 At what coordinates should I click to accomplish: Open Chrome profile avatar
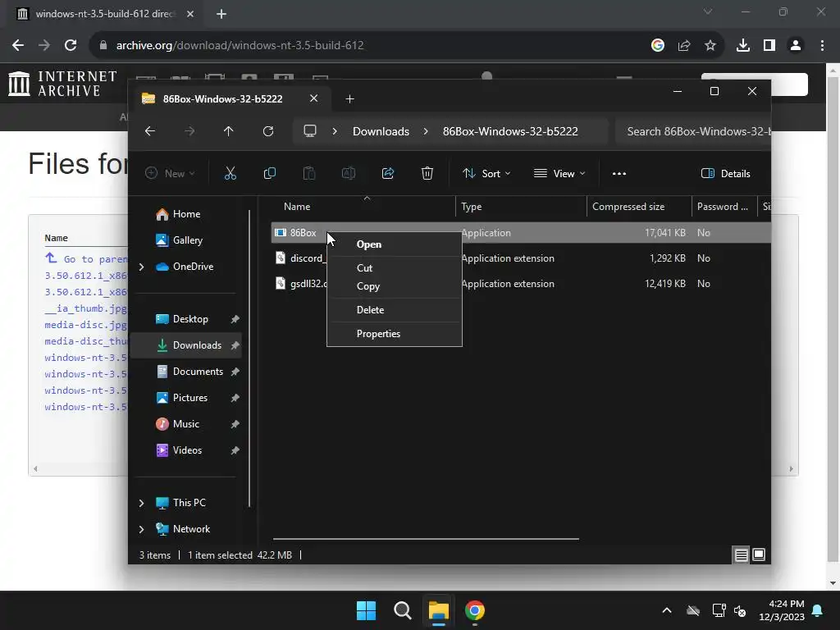796,46
